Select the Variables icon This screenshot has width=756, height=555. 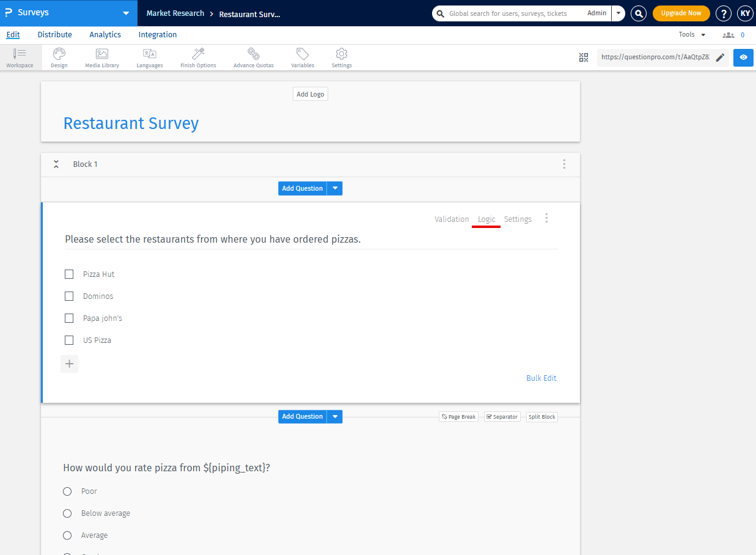click(302, 57)
